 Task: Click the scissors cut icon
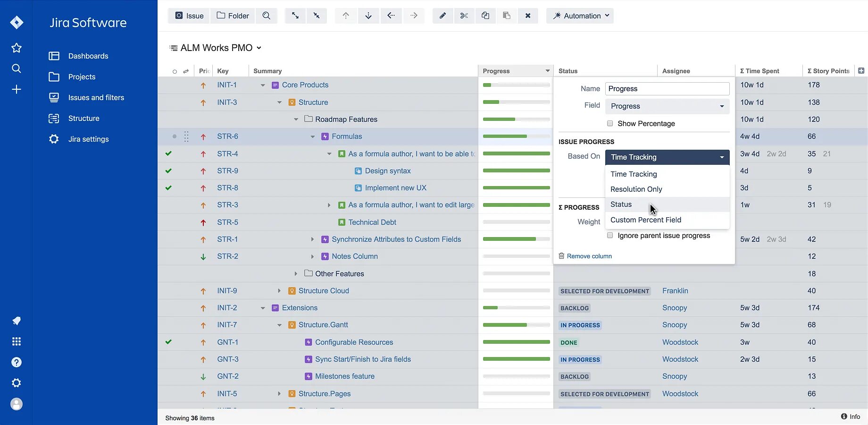point(464,16)
